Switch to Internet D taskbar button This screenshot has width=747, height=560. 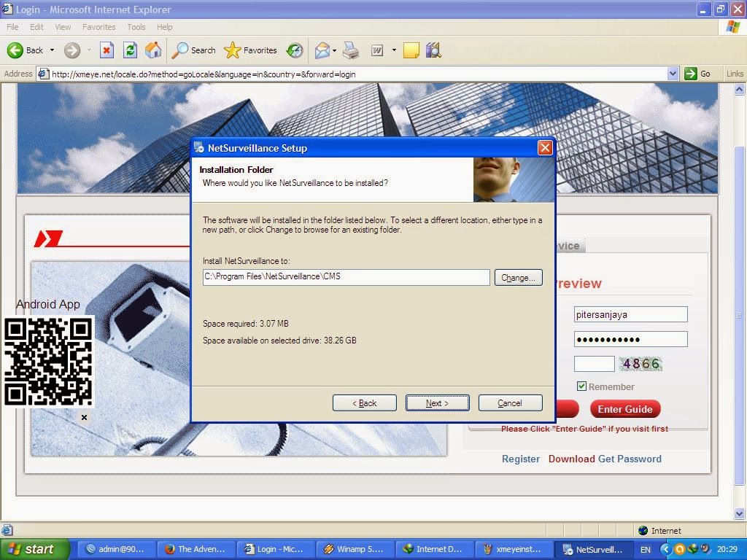click(435, 549)
